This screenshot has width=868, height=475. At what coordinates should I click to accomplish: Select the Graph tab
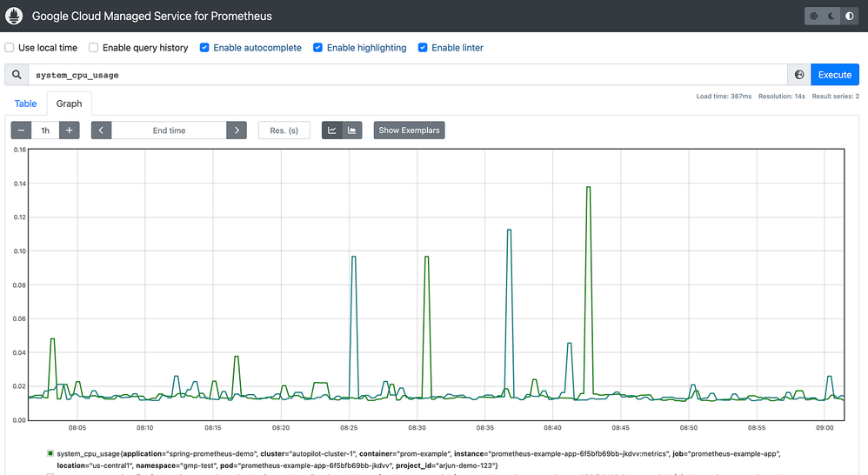pos(70,104)
